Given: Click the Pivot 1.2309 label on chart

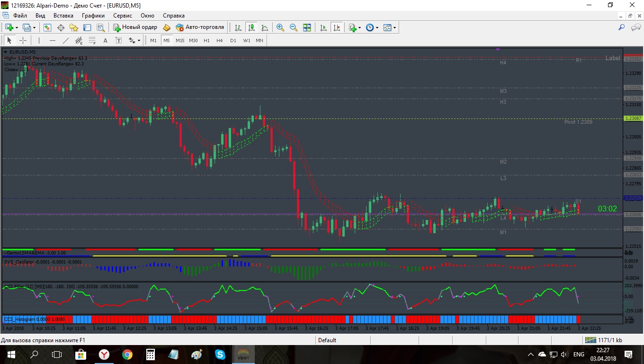Looking at the screenshot, I should pyautogui.click(x=578, y=122).
